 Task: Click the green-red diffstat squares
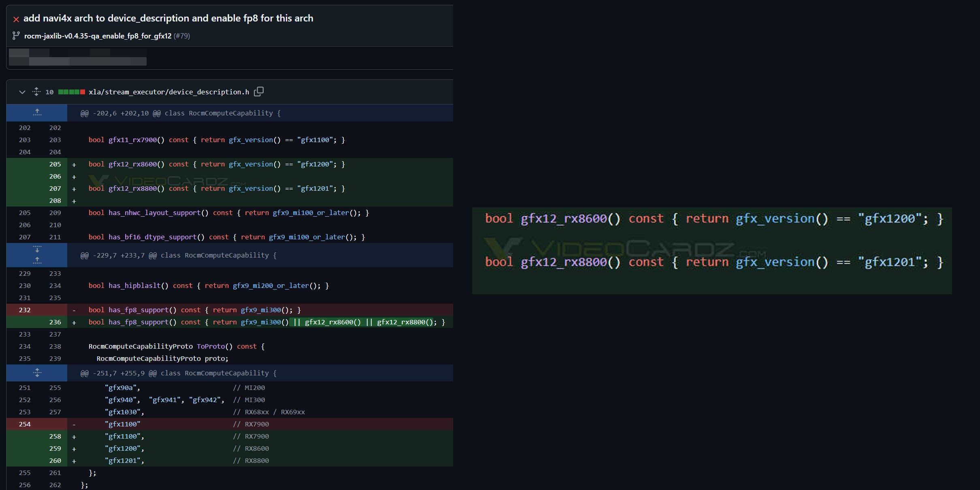72,92
